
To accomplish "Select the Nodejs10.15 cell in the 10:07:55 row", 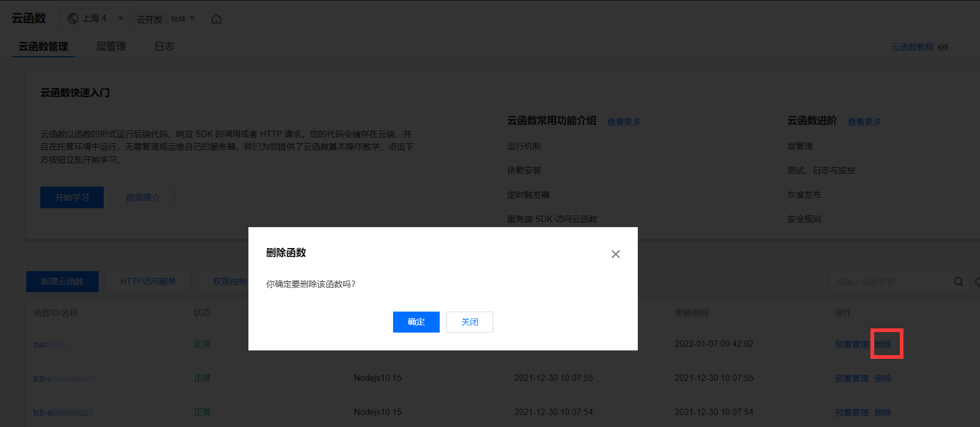I will pos(377,378).
